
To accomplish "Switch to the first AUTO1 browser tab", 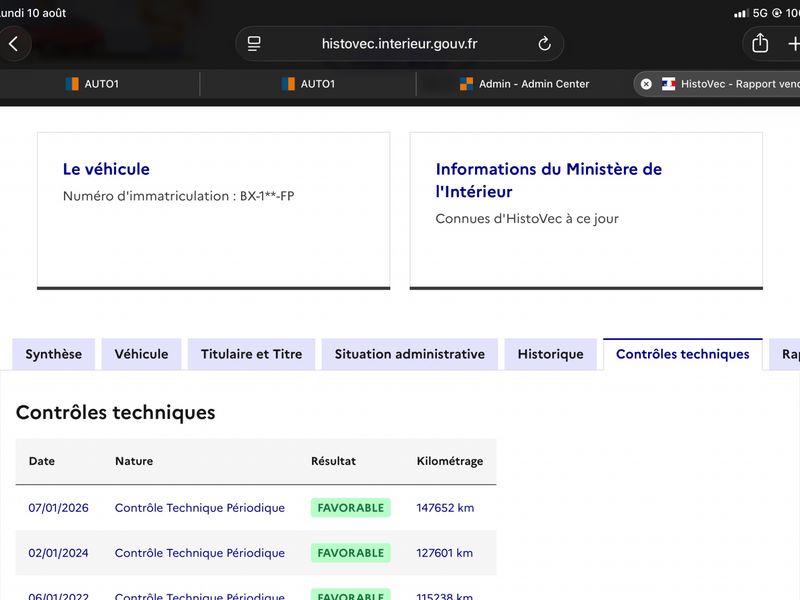I will [92, 84].
